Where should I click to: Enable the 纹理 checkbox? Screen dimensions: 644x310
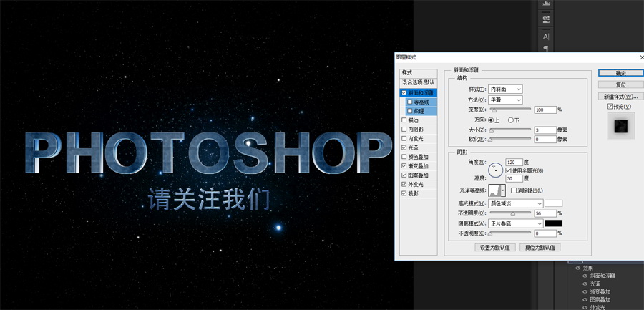point(410,111)
